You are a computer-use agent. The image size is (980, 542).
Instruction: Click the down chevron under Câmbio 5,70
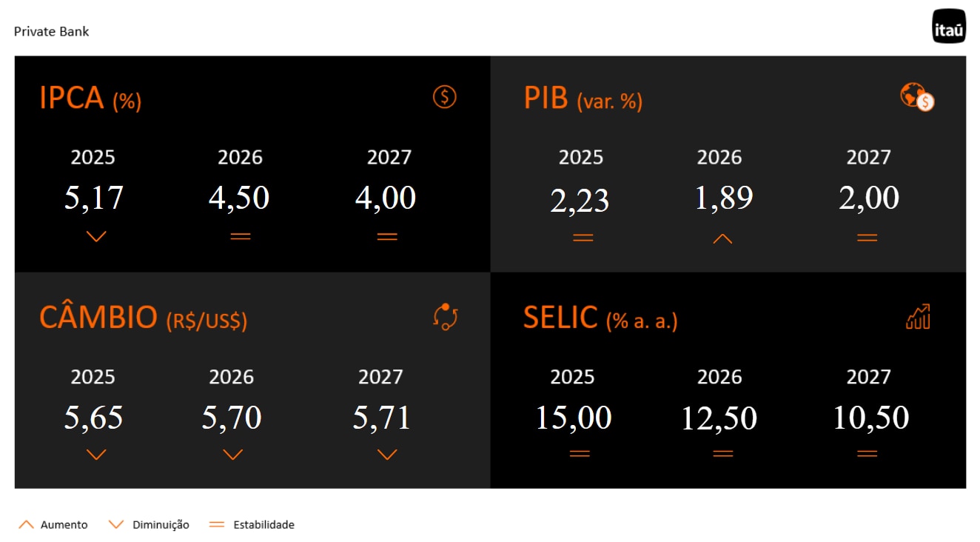pos(233,455)
